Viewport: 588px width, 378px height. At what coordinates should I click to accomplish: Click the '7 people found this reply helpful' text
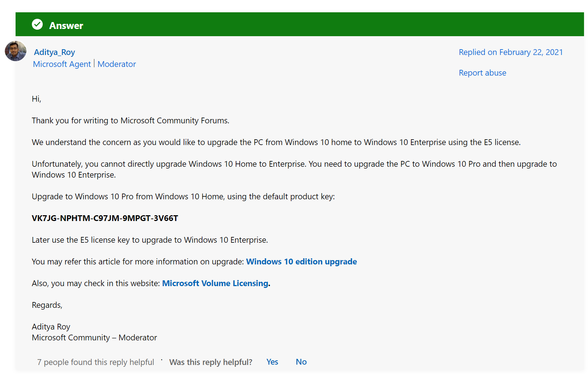96,362
